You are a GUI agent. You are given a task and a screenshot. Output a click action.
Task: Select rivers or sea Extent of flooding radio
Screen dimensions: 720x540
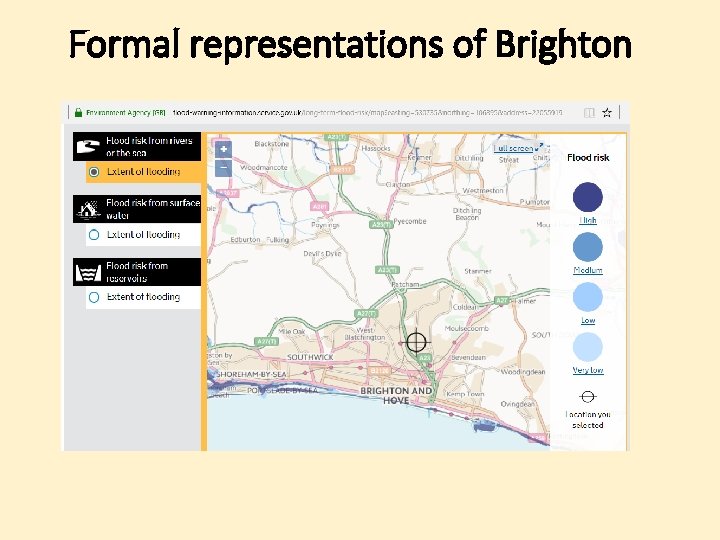(94, 172)
